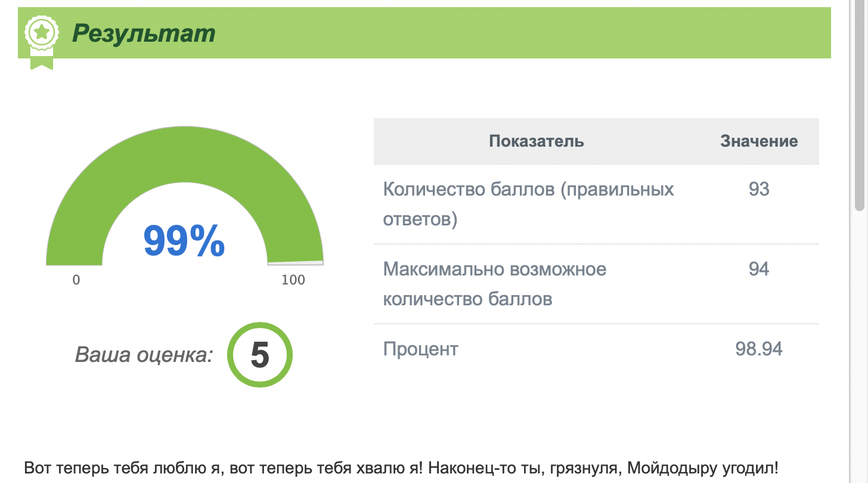Click the maximum value 94

click(x=759, y=269)
